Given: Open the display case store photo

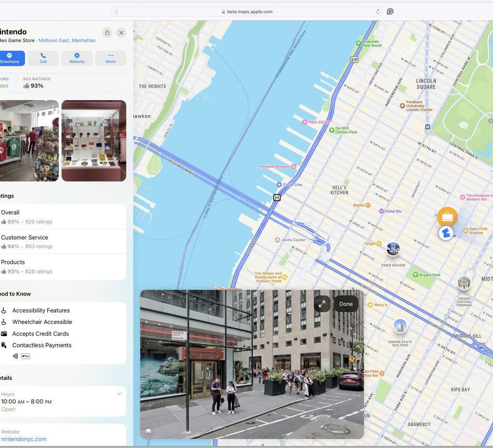Looking at the screenshot, I should click(93, 141).
